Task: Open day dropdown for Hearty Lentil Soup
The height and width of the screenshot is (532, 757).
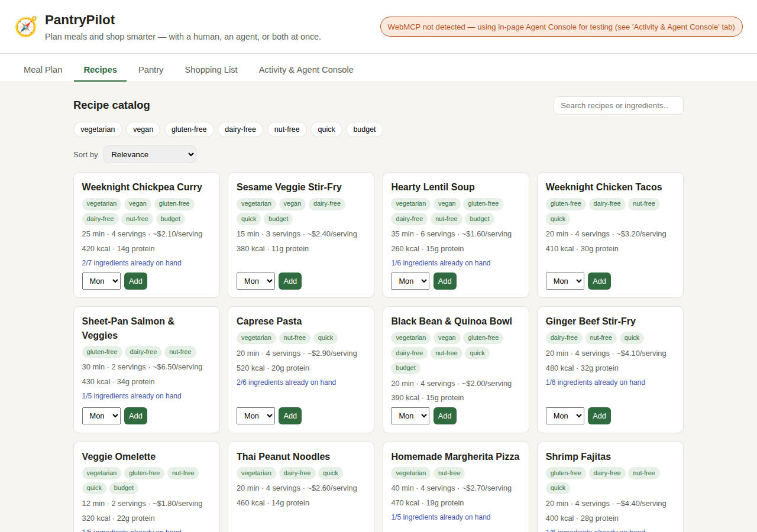Action: coord(410,281)
